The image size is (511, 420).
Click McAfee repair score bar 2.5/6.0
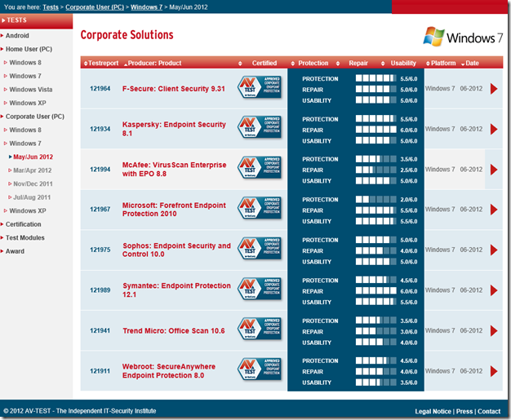point(376,170)
